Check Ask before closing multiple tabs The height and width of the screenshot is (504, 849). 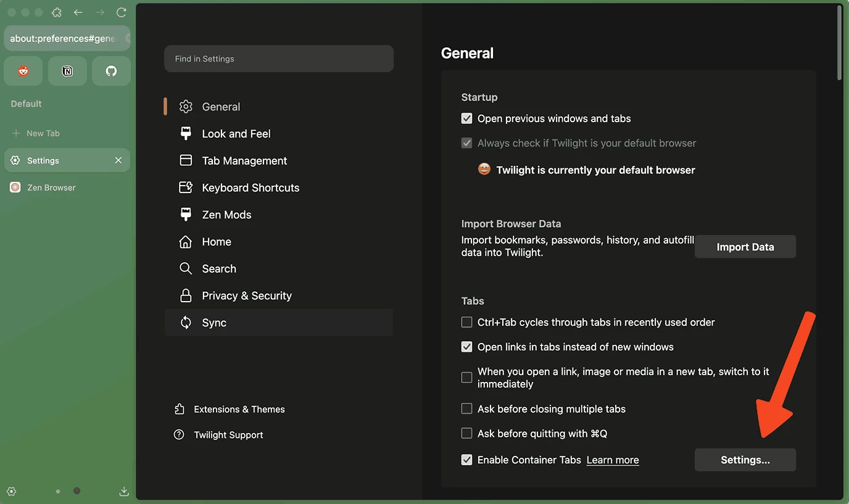pos(467,409)
